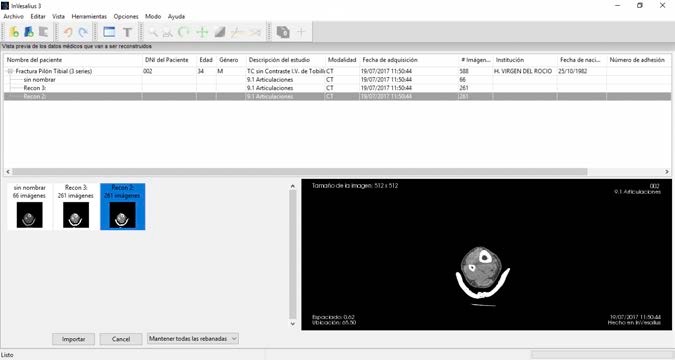Click the 'Modalidad' column header
Viewport: 675px width, 360px height.
pyautogui.click(x=342, y=60)
